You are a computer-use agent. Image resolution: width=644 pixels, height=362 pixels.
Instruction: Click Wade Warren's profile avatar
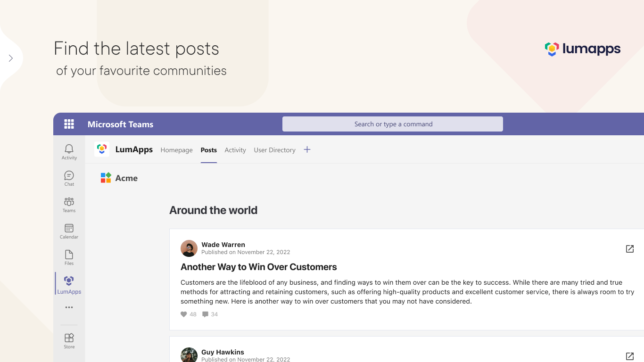[x=189, y=248]
